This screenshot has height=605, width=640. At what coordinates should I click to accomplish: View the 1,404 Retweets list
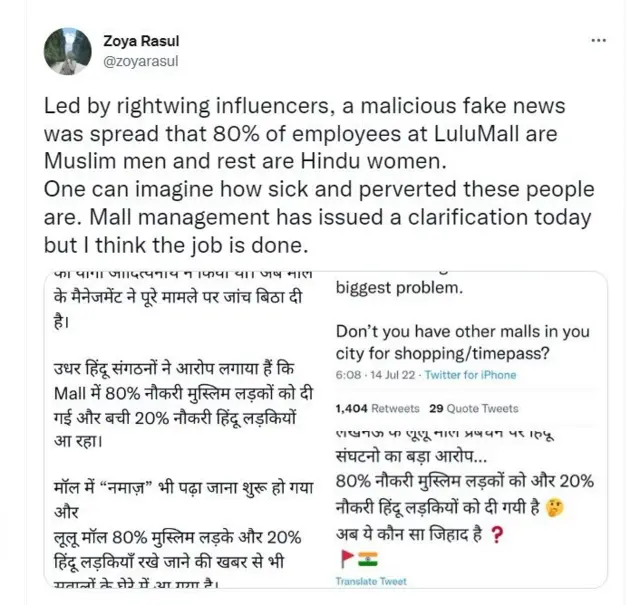pos(378,409)
